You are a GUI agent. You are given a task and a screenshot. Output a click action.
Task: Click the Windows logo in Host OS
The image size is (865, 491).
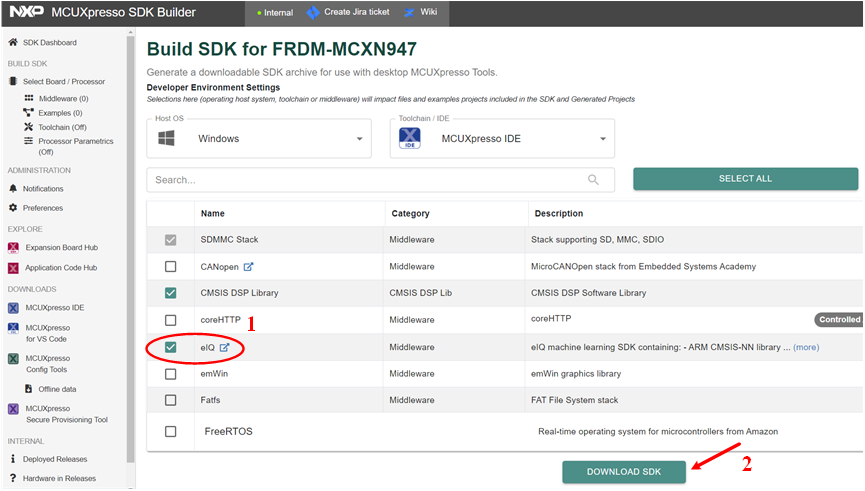pos(166,138)
